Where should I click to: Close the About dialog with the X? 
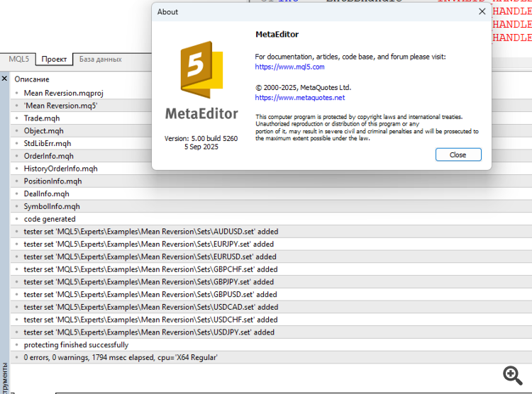482,11
